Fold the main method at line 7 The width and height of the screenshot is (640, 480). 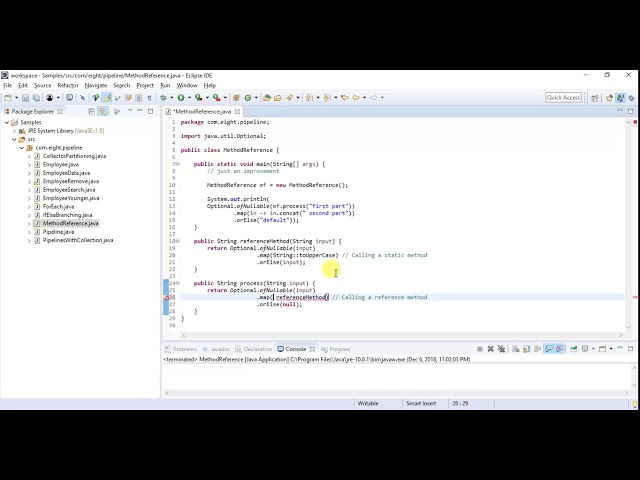tap(178, 164)
